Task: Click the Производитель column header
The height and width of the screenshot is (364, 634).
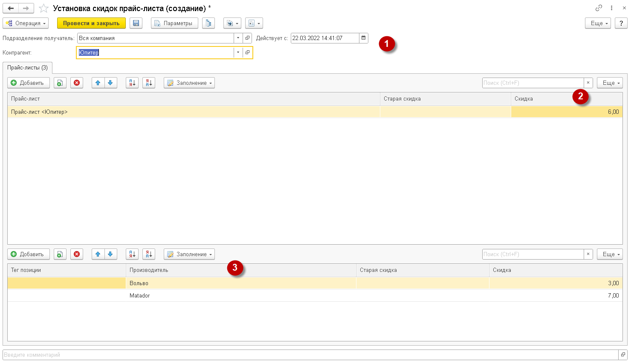Action: pos(241,270)
